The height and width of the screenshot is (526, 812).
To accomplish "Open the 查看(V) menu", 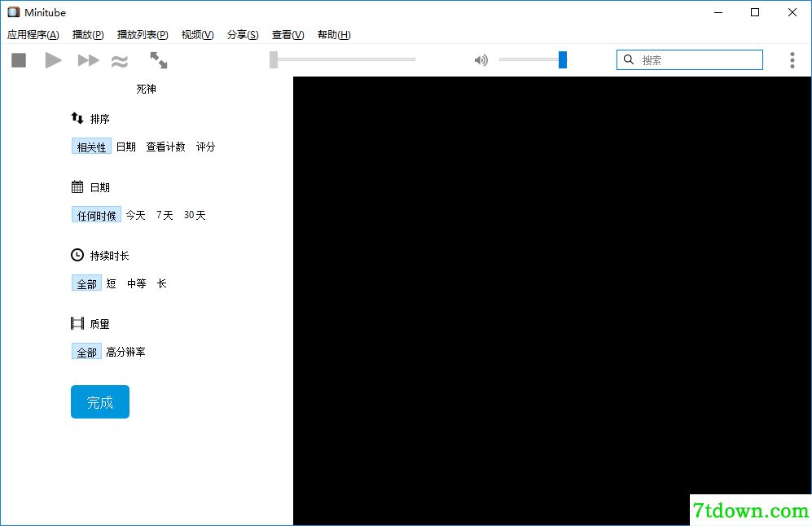I will 288,35.
